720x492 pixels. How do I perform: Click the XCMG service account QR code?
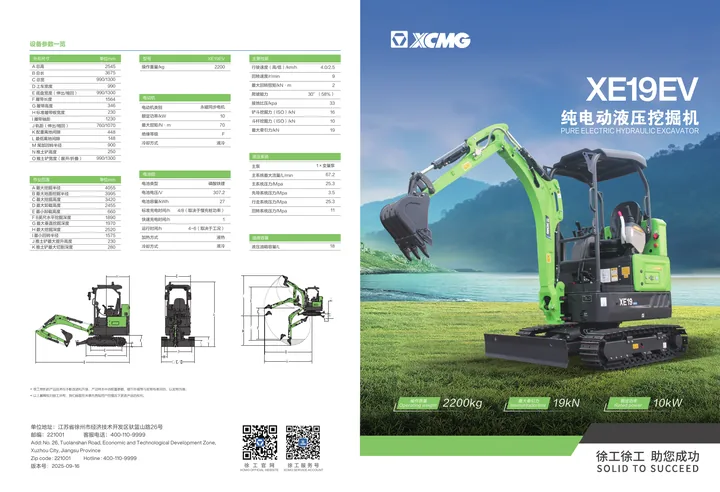(x=303, y=442)
